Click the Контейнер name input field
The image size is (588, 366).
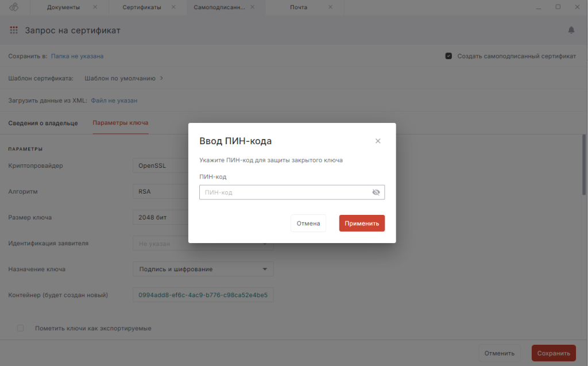pyautogui.click(x=203, y=295)
